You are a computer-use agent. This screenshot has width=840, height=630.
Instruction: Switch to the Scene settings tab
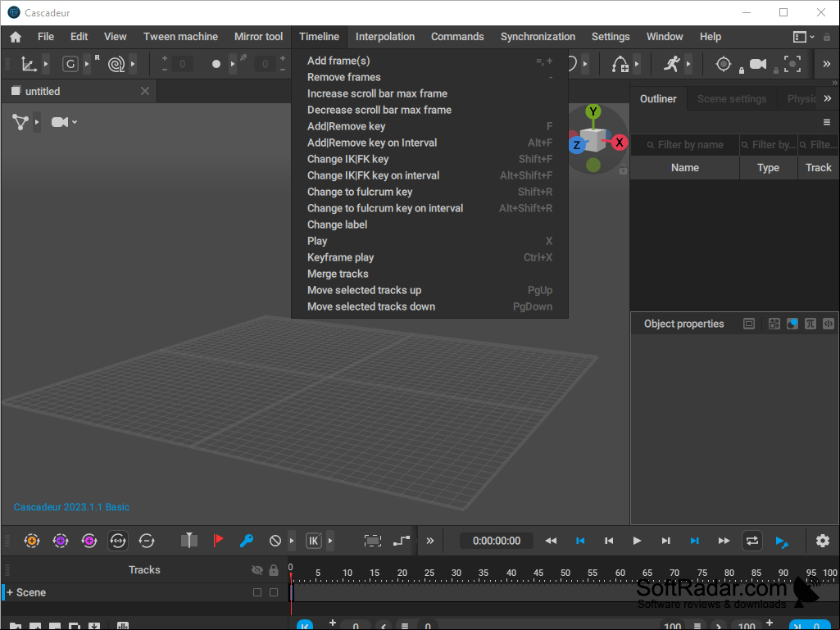point(732,98)
